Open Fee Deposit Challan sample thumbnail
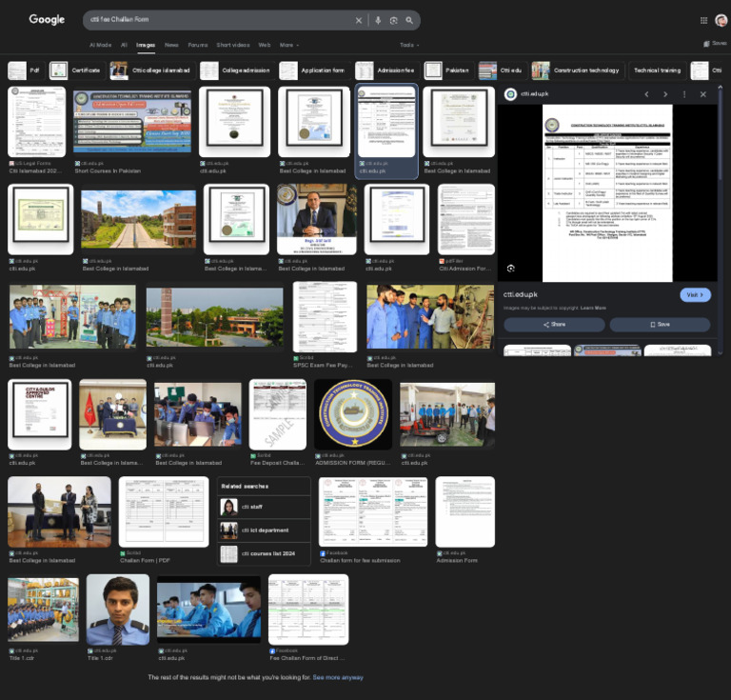731x700 pixels. pos(278,414)
